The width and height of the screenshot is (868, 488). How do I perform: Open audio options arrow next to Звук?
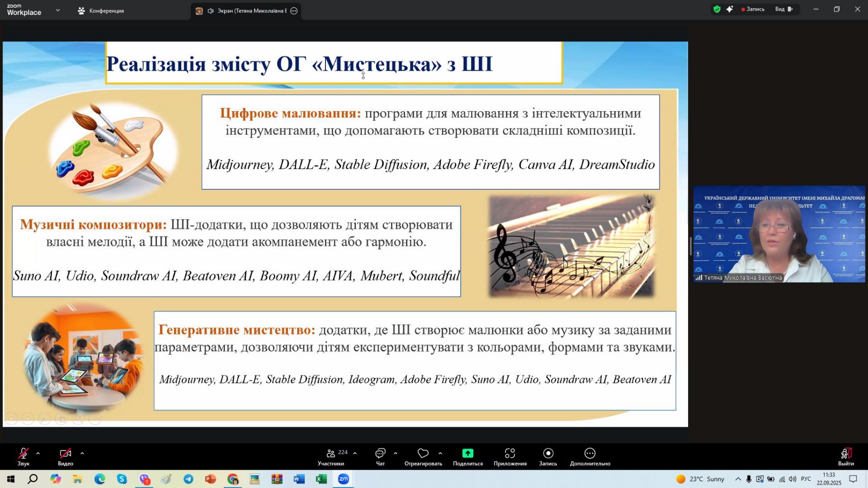pos(38,453)
